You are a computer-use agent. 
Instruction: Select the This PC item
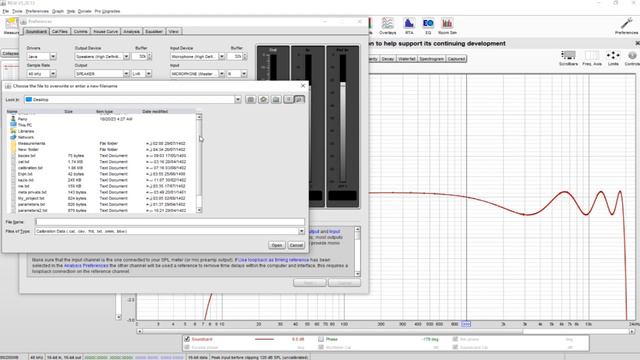click(24, 125)
